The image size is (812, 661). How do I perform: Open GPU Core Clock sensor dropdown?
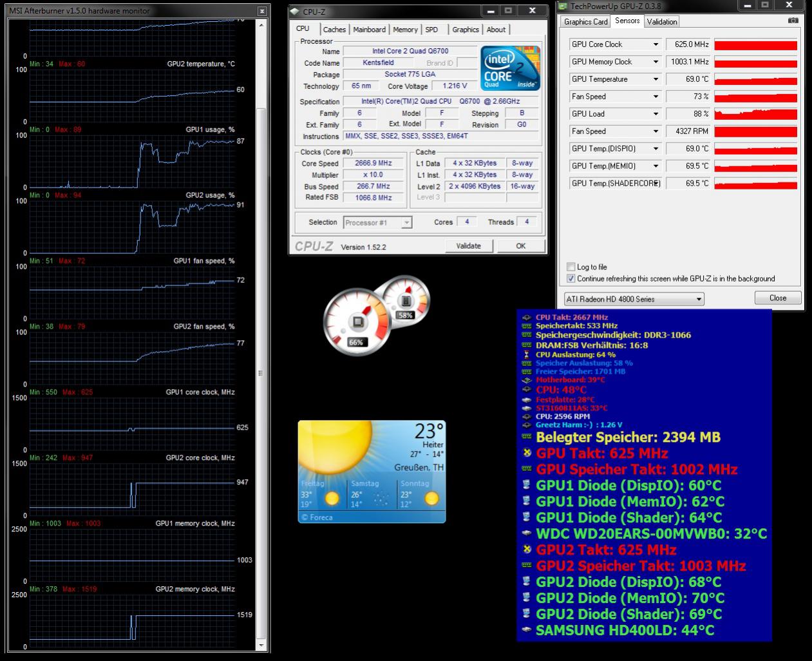(656, 44)
